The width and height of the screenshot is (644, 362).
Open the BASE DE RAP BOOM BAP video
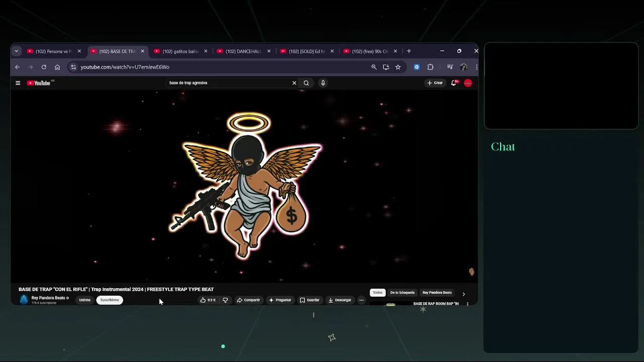(436, 304)
